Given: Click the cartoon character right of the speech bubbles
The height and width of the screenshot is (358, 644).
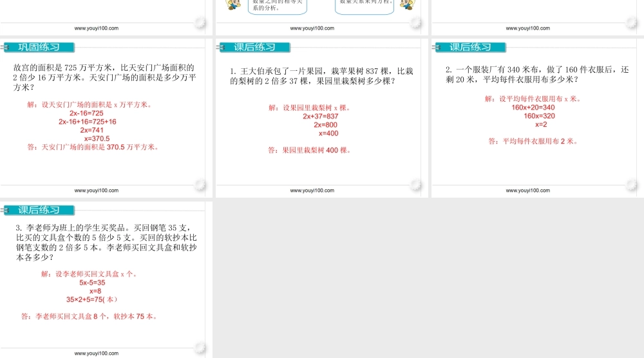Looking at the screenshot, I should 405,5.
